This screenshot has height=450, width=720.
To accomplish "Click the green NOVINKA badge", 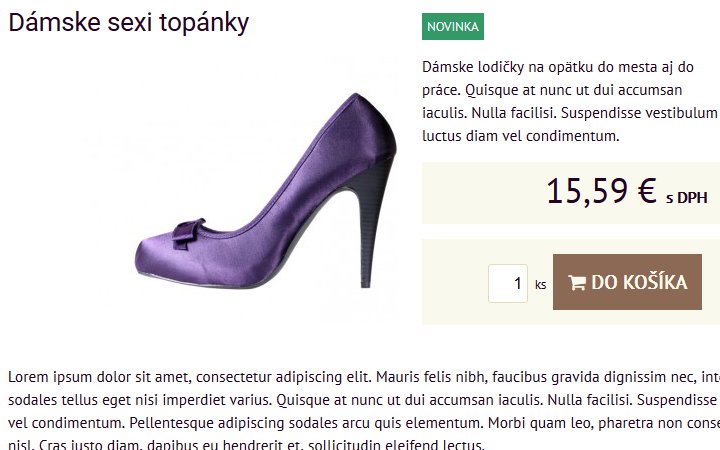I will [453, 27].
